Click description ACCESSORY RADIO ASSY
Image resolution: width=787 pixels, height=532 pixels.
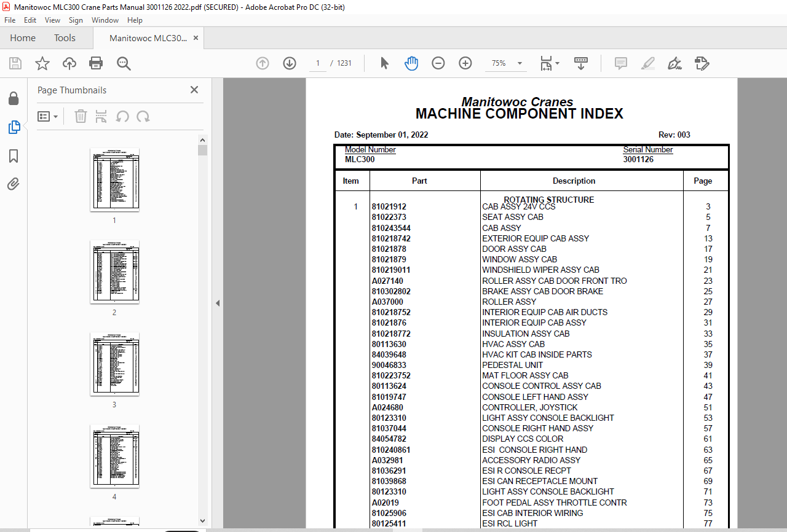click(531, 460)
